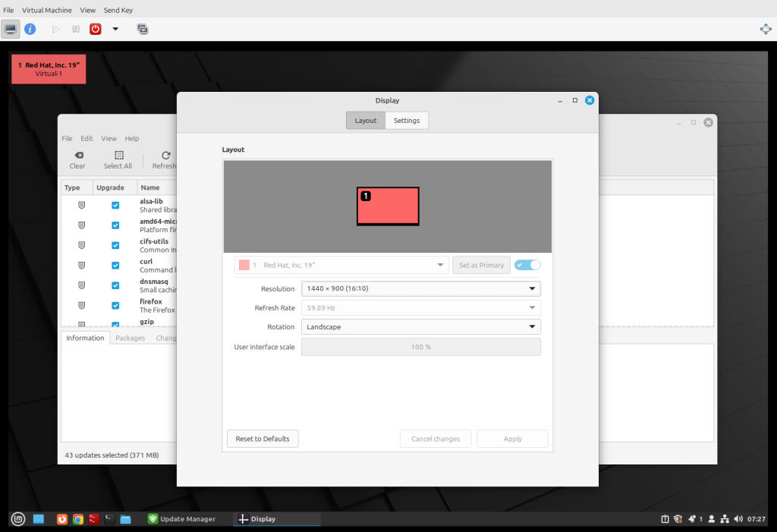Uncheck the cifs-utils upgrade checkbox
The image size is (777, 532).
pos(115,245)
